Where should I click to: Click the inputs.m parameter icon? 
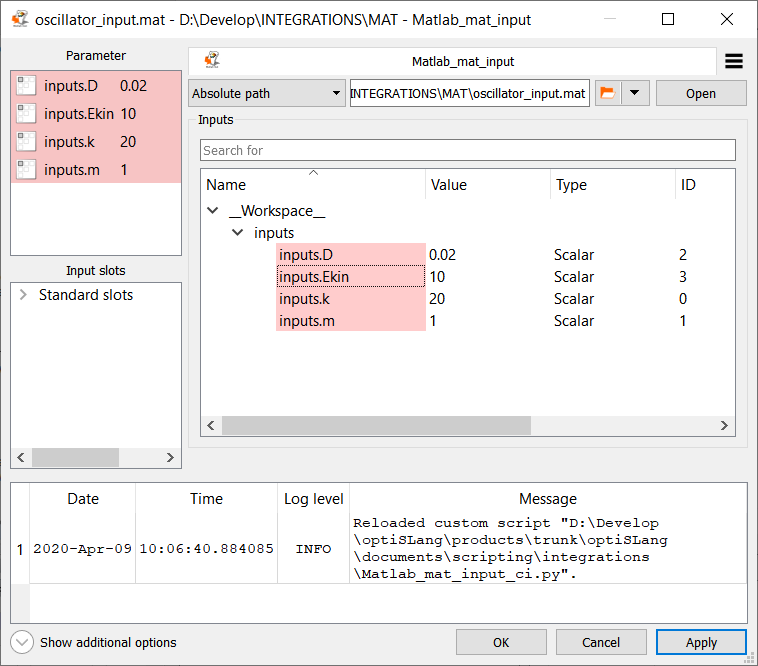tap(27, 170)
